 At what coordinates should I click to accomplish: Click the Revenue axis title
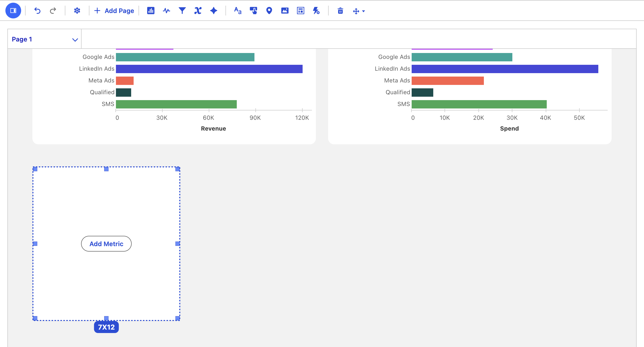213,128
